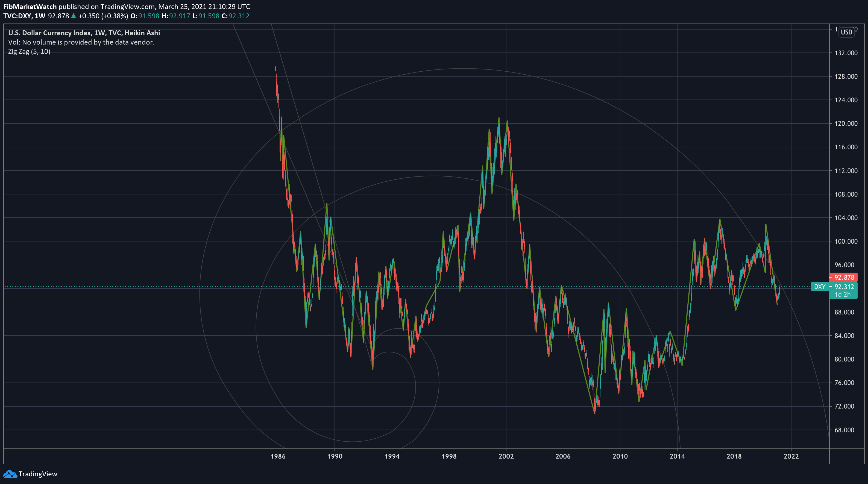Click the H:92.917 high value
The width and height of the screenshot is (868, 484).
176,16
